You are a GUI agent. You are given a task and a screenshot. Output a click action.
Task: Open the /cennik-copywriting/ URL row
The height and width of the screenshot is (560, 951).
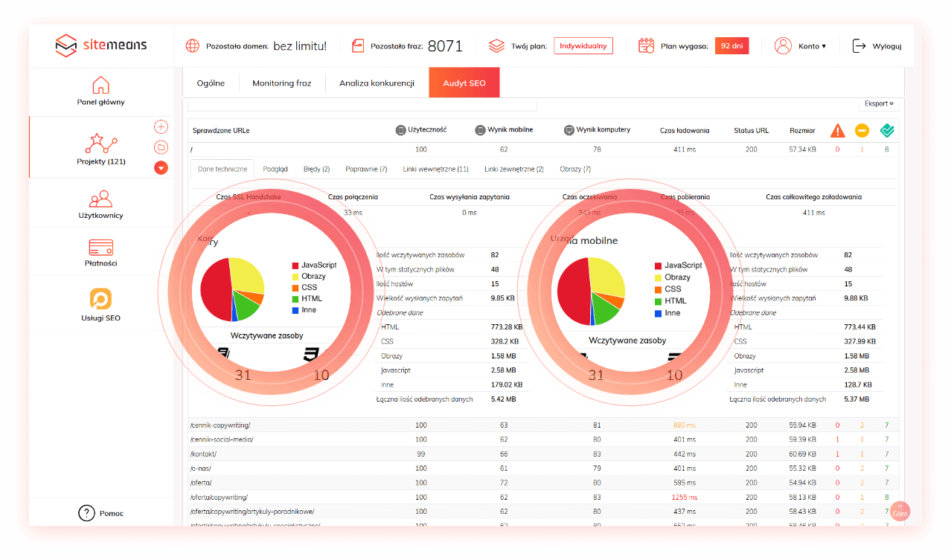[x=220, y=425]
